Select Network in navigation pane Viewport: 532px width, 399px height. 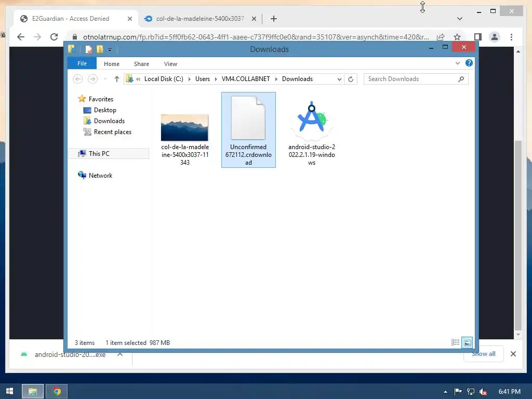100,175
